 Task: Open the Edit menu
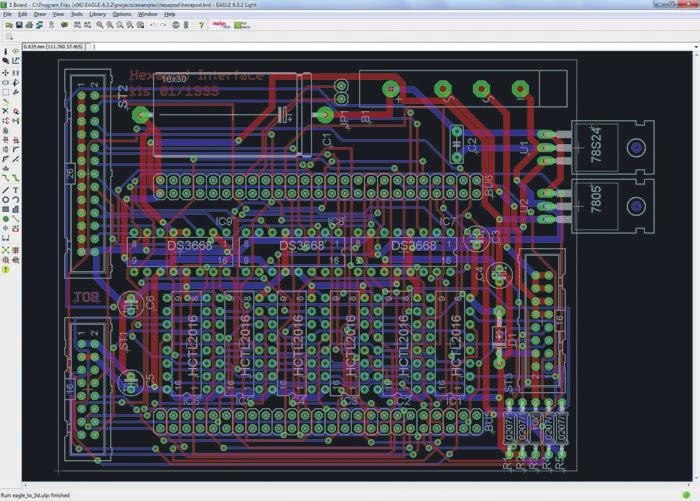[x=22, y=14]
